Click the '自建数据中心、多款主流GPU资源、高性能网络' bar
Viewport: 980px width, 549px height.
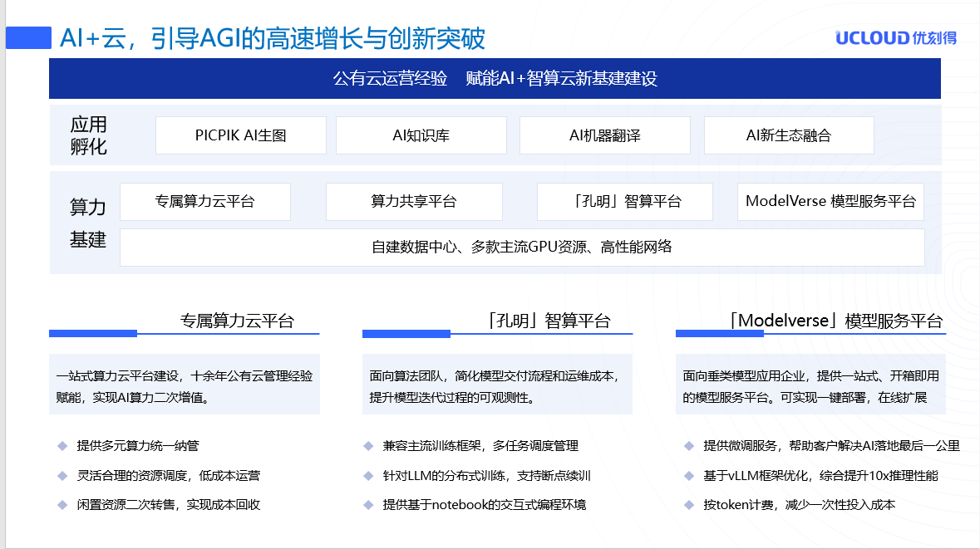click(x=522, y=248)
